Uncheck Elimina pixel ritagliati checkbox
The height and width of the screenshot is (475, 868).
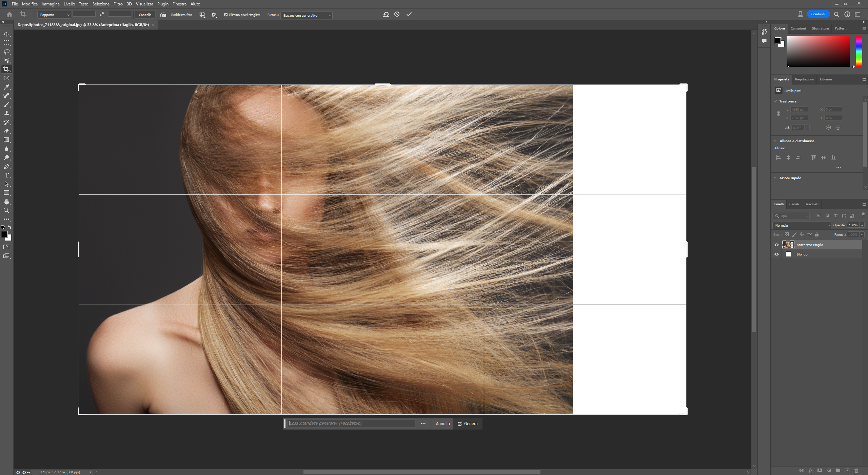click(x=226, y=15)
